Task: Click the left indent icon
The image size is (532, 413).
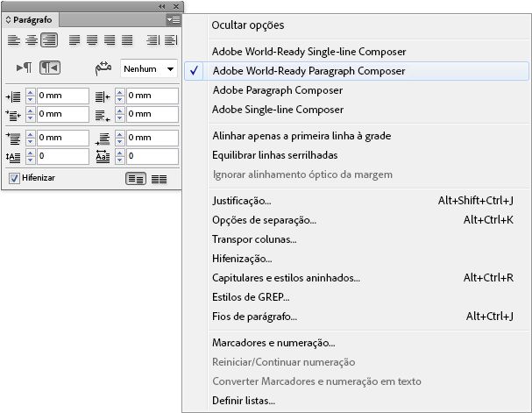Action: [13, 97]
